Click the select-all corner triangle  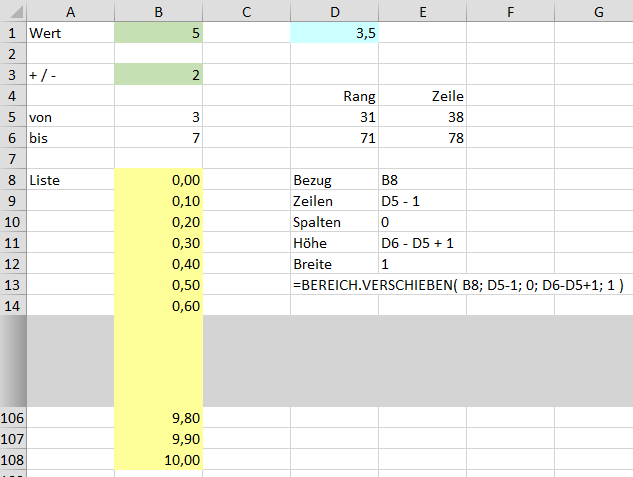pyautogui.click(x=16, y=12)
